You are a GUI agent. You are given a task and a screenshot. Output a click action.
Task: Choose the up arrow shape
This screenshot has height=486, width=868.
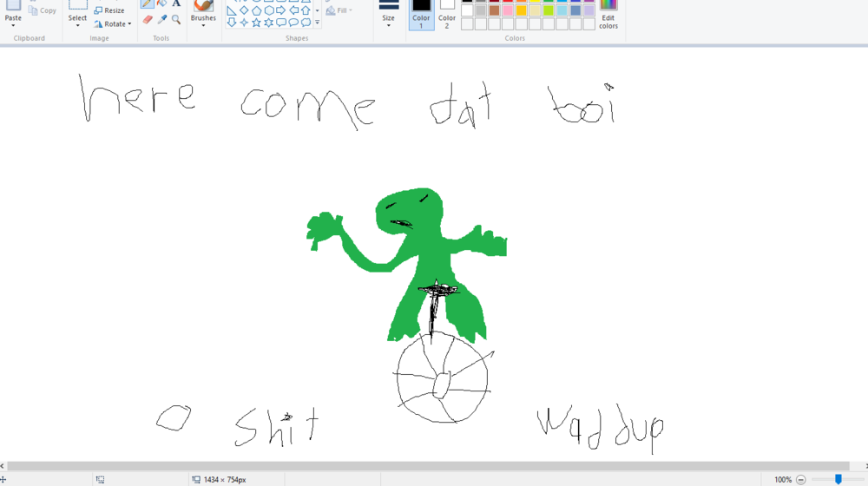(x=306, y=10)
